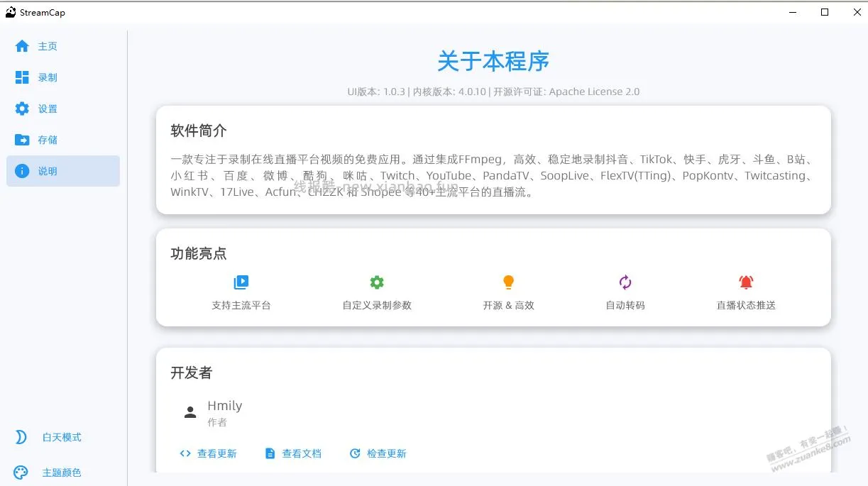Click the purple 自动转码 refresh icon
Screen dimensions: 868x486
point(625,282)
